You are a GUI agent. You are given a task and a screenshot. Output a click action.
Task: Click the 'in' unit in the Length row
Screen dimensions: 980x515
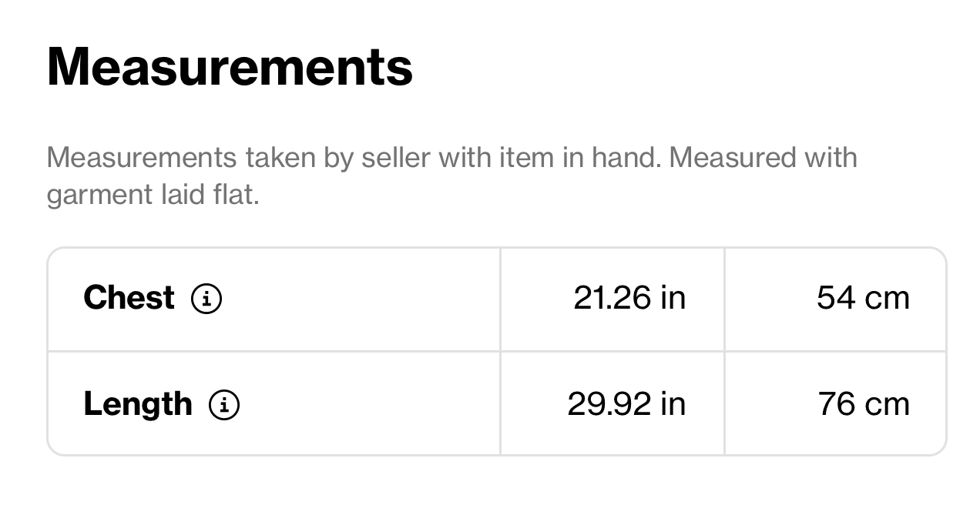click(x=673, y=404)
